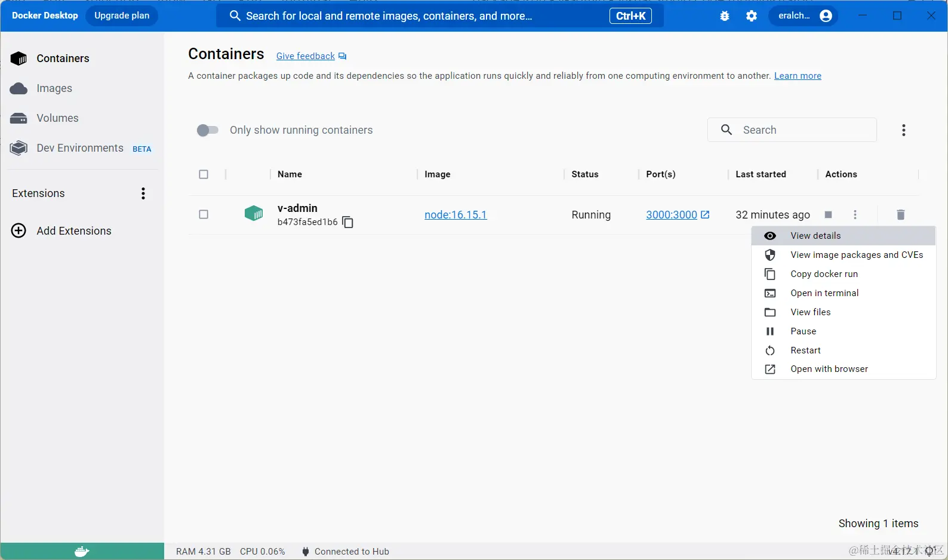The width and height of the screenshot is (948, 560).
Task: Check the select-all containers checkbox
Action: (x=204, y=174)
